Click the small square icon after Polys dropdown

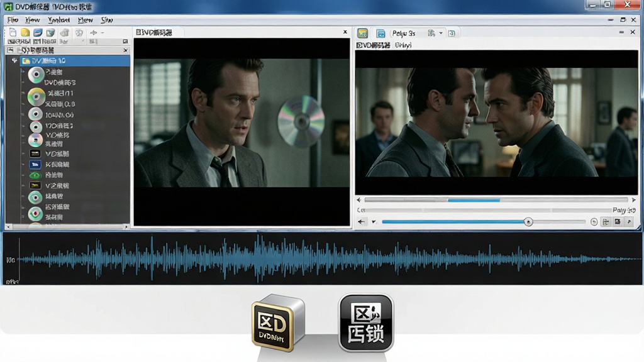tap(452, 33)
